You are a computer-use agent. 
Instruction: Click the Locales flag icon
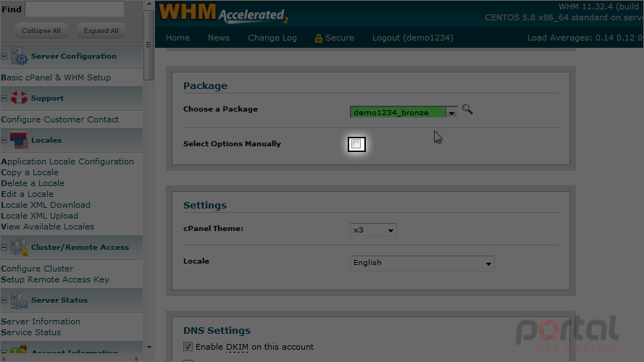pyautogui.click(x=19, y=140)
